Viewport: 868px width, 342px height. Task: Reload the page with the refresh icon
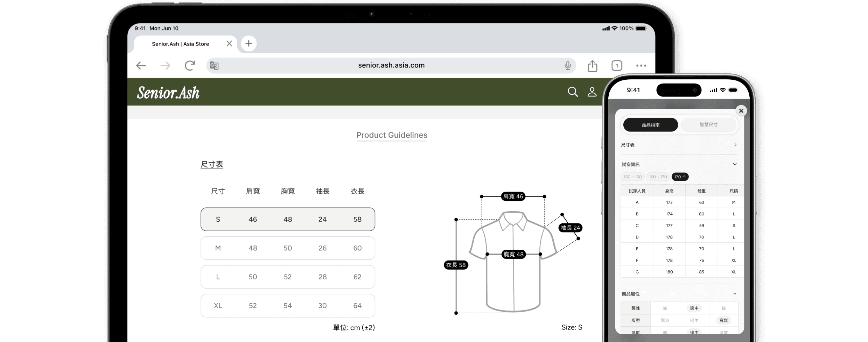point(190,65)
